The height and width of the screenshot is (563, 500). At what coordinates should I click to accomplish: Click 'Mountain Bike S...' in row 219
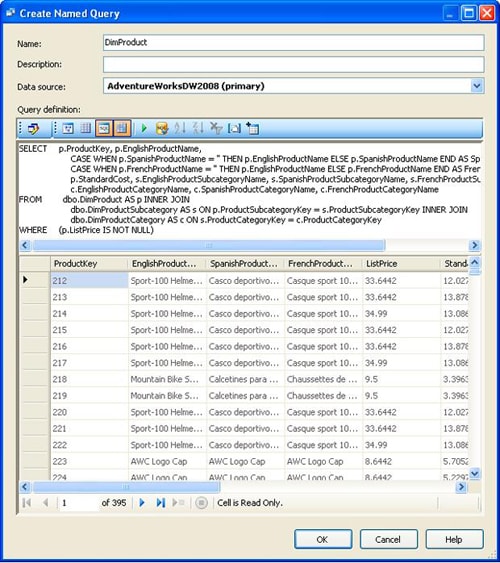(x=167, y=396)
